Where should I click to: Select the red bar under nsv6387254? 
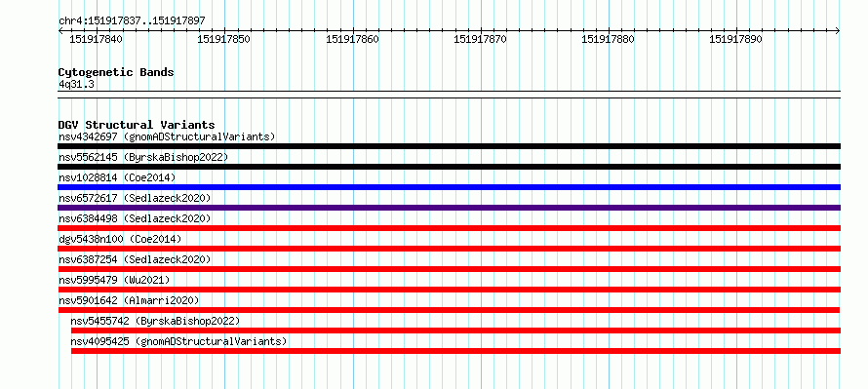point(449,269)
